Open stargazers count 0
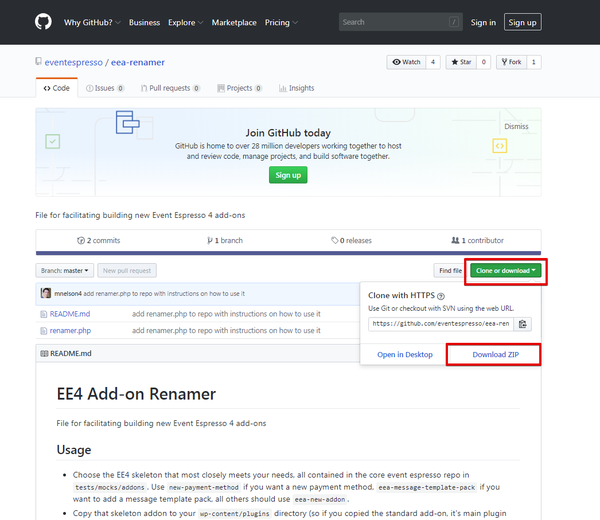600x520 pixels. point(484,62)
